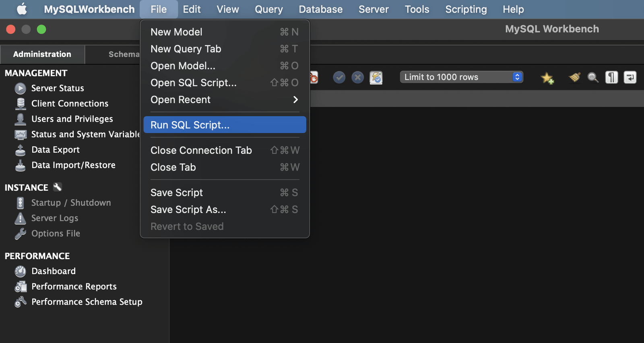Open the View menu
The width and height of the screenshot is (644, 343).
coord(228,9)
